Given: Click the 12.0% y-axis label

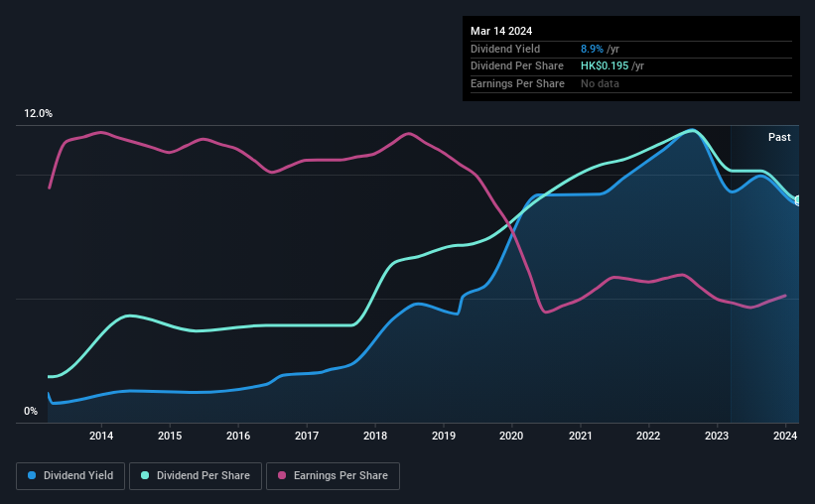Looking at the screenshot, I should [38, 114].
